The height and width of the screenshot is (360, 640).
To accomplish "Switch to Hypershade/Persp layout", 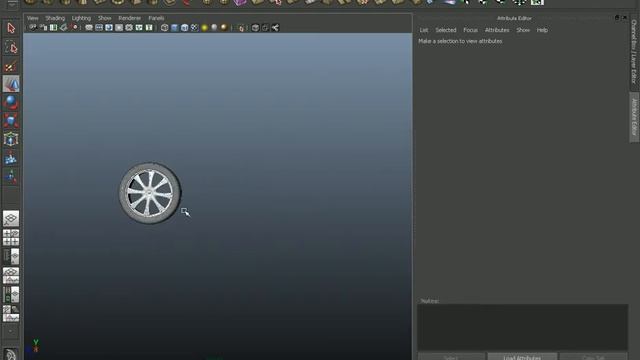I will [x=11, y=295].
